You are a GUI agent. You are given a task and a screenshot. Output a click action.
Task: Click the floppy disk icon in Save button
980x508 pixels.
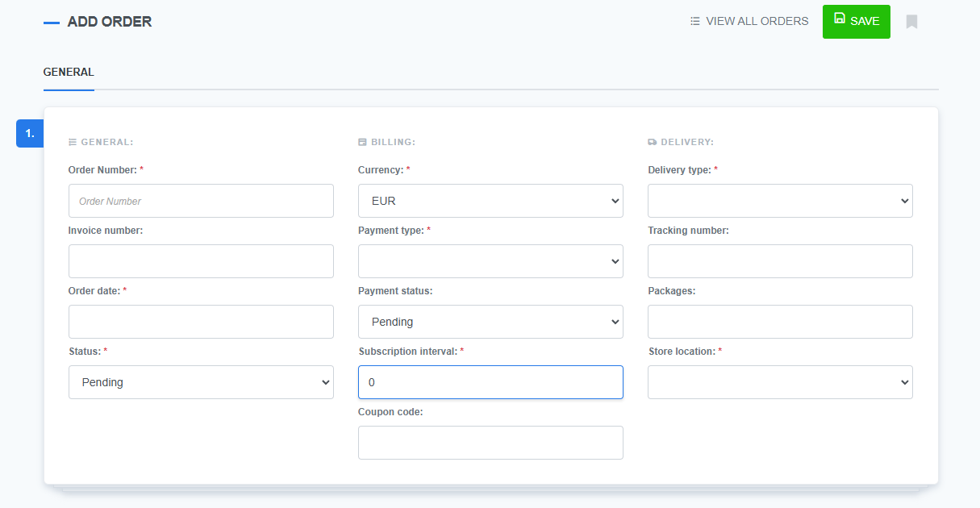tap(840, 19)
